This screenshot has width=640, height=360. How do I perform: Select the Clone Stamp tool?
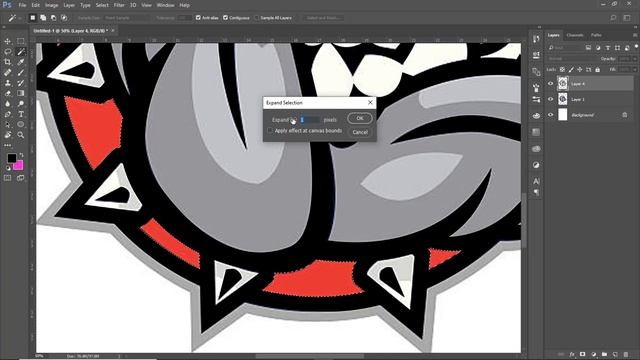[7, 83]
